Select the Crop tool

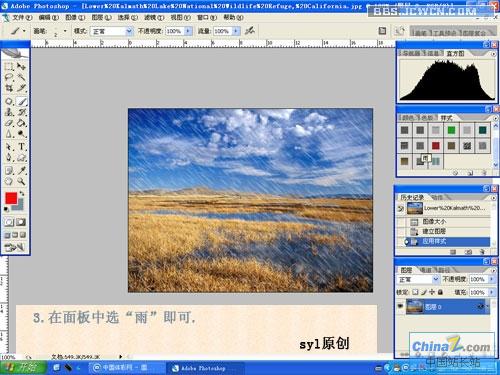pos(9,88)
